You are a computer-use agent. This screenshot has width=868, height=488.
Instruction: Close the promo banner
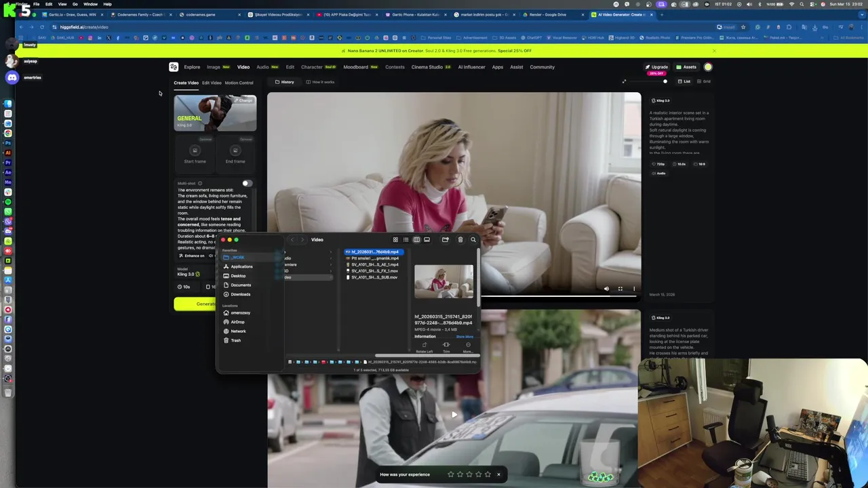tap(714, 51)
